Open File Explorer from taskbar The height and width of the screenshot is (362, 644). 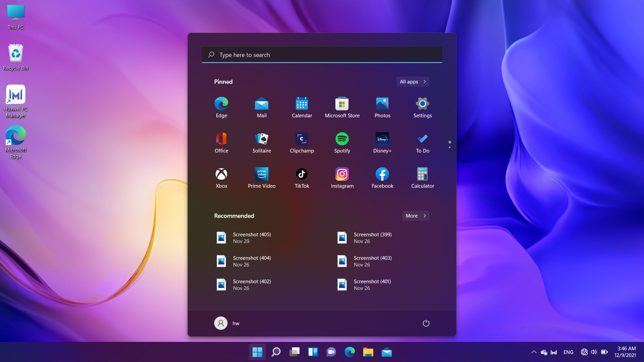(x=368, y=352)
